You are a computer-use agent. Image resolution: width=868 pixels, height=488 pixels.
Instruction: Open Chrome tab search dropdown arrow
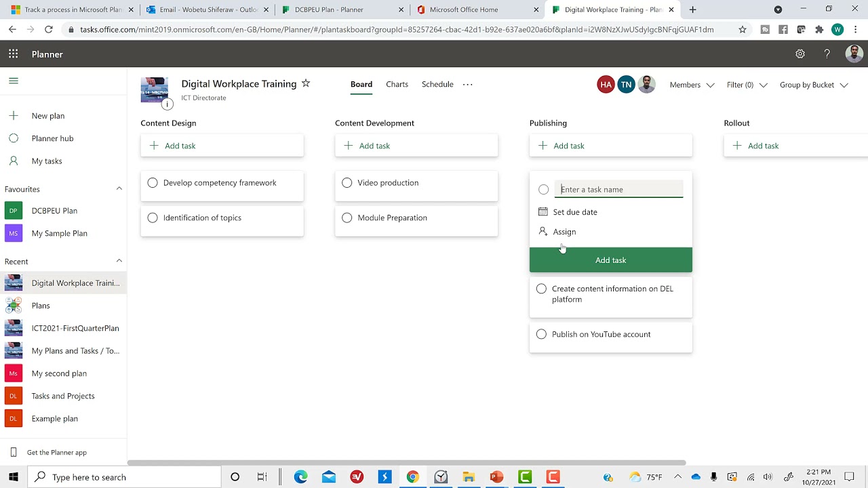pyautogui.click(x=778, y=9)
